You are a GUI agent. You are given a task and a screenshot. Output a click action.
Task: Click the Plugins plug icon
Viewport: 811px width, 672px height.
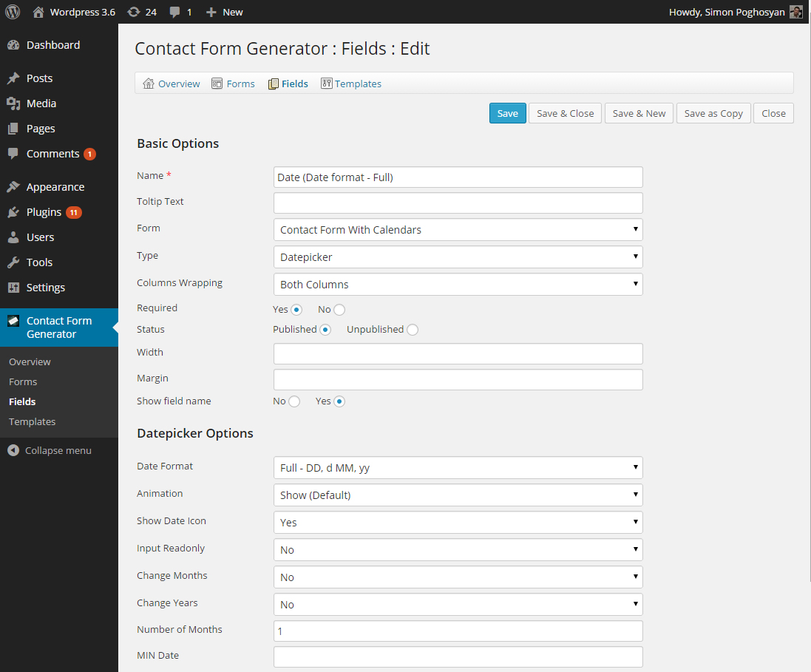13,212
